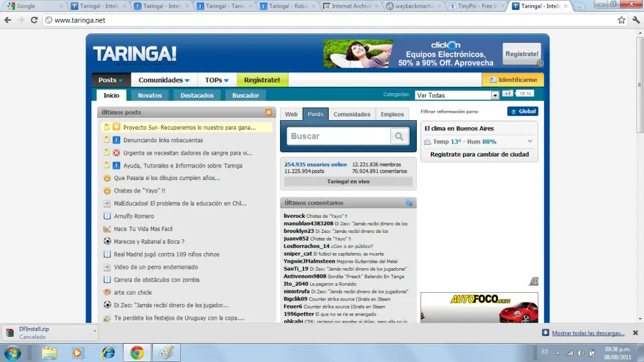Click the ad info icon above AutoFoco

pos(533,281)
